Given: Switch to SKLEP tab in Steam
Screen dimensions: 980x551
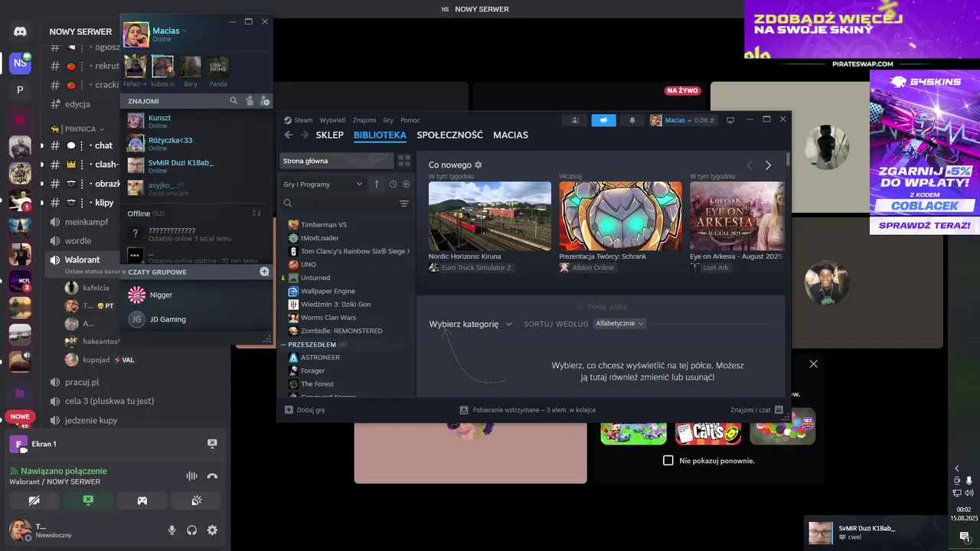Looking at the screenshot, I should tap(329, 135).
